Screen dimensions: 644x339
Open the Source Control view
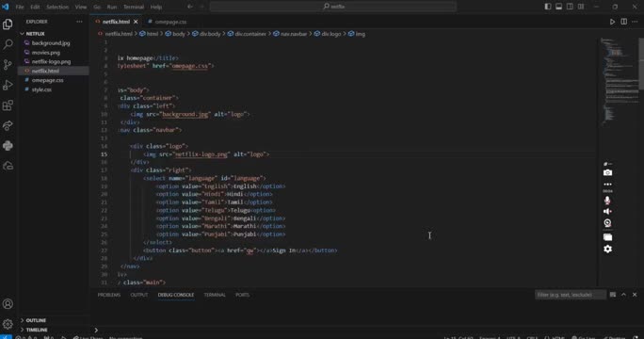point(8,65)
